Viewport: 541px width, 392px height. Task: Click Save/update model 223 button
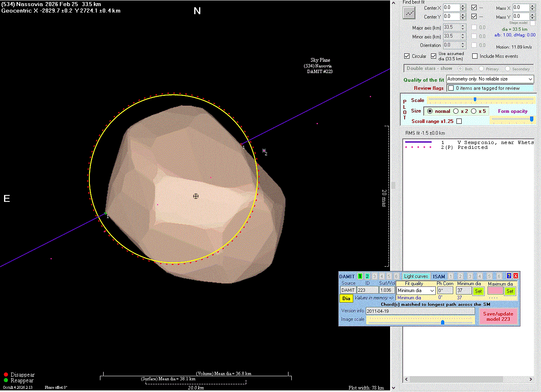pyautogui.click(x=498, y=316)
